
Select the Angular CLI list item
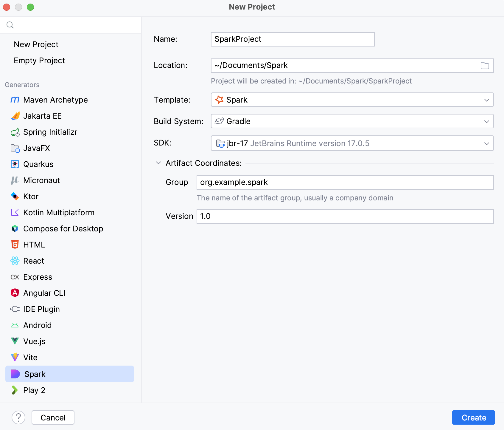point(70,293)
